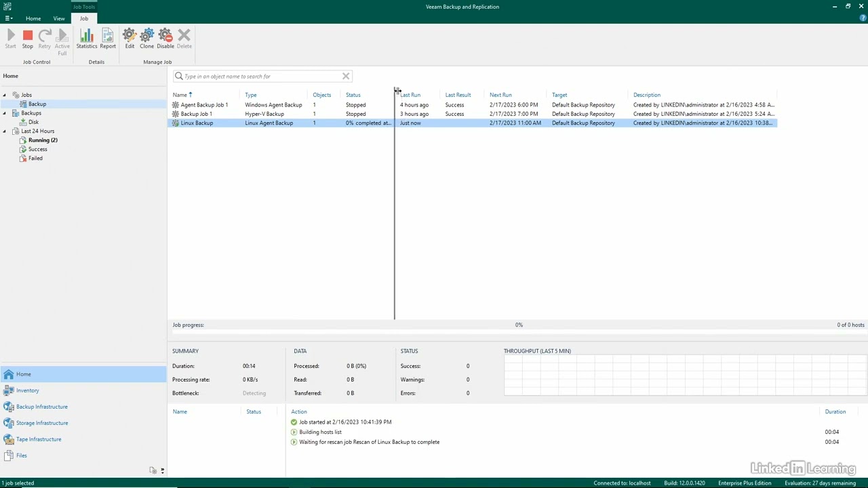The image size is (868, 488).
Task: Sort by the Next Run column header
Action: [x=500, y=95]
